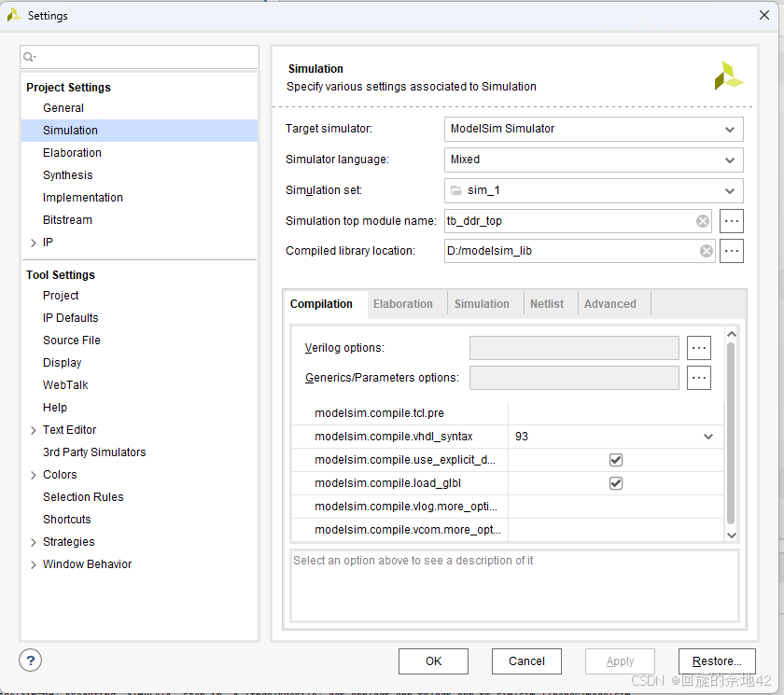Switch to the Elaboration tab

(x=403, y=304)
